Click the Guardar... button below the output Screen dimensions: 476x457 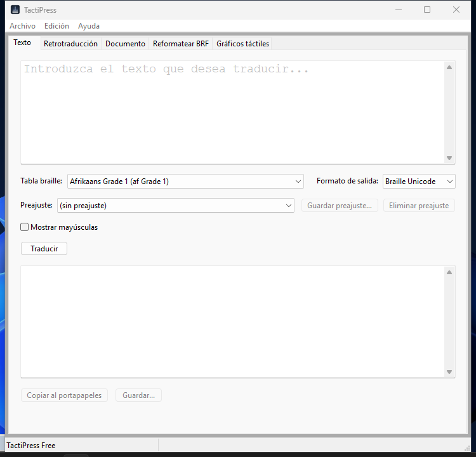138,395
